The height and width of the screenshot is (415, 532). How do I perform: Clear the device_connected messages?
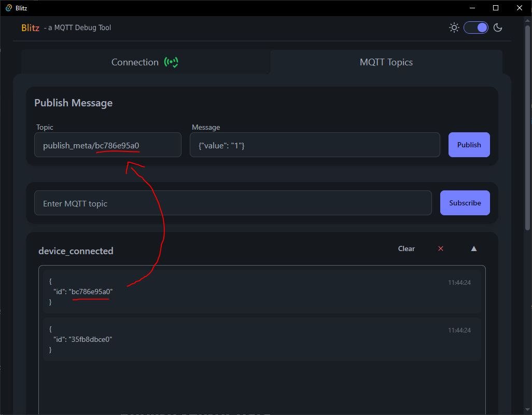point(406,248)
